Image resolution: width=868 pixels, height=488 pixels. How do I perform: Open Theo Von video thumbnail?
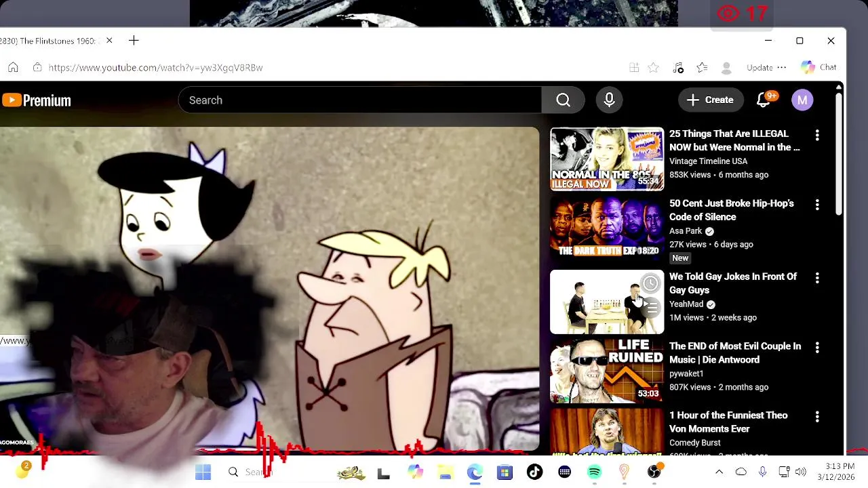coord(607,432)
